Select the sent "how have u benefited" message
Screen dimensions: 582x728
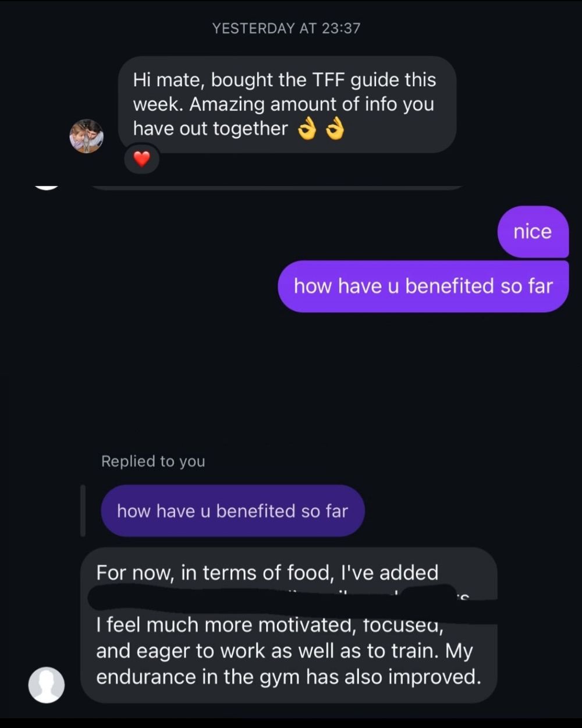click(x=423, y=286)
